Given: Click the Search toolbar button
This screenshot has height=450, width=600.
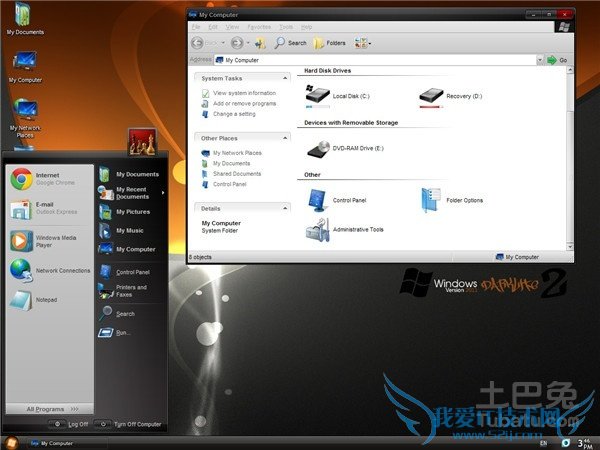Looking at the screenshot, I should tap(290, 43).
